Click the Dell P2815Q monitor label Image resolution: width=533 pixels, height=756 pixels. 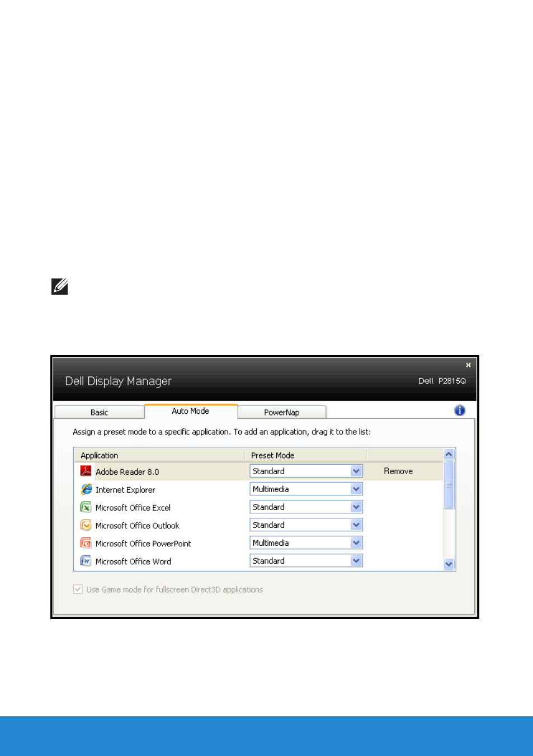point(442,381)
